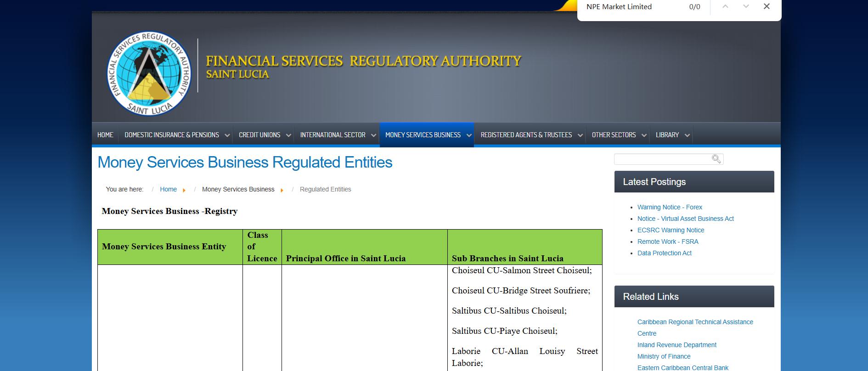868x371 pixels.
Task: Open the Credit Unions menu
Action: point(259,135)
